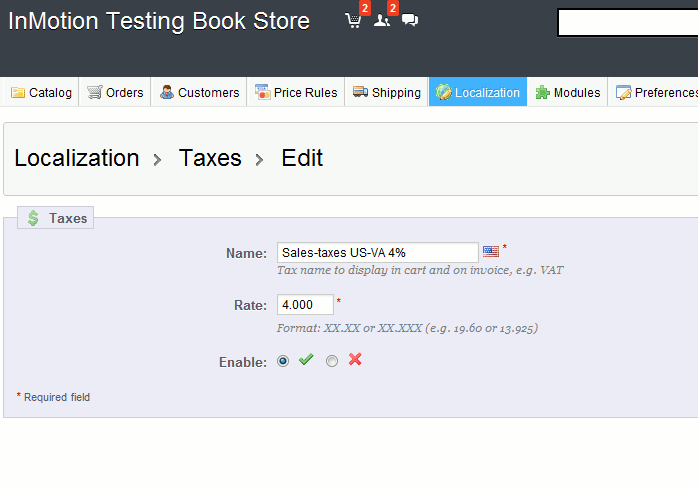Click the US flag language icon

tap(490, 252)
